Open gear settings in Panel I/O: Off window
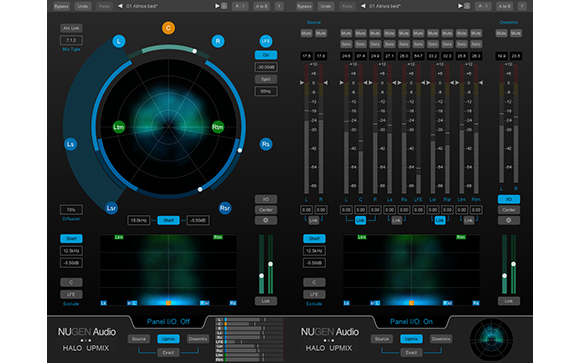The height and width of the screenshot is (363, 580). point(266,220)
